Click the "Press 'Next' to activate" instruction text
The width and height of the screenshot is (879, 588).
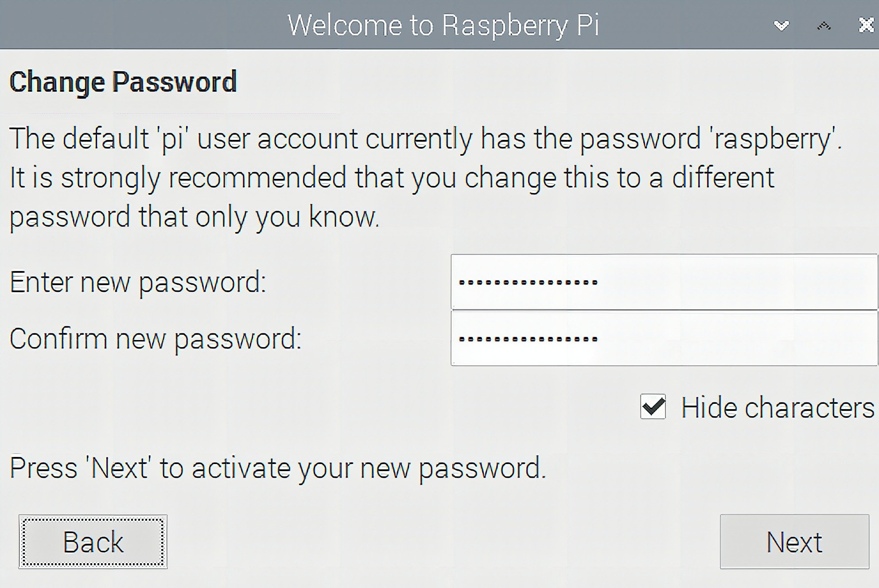pos(277,468)
